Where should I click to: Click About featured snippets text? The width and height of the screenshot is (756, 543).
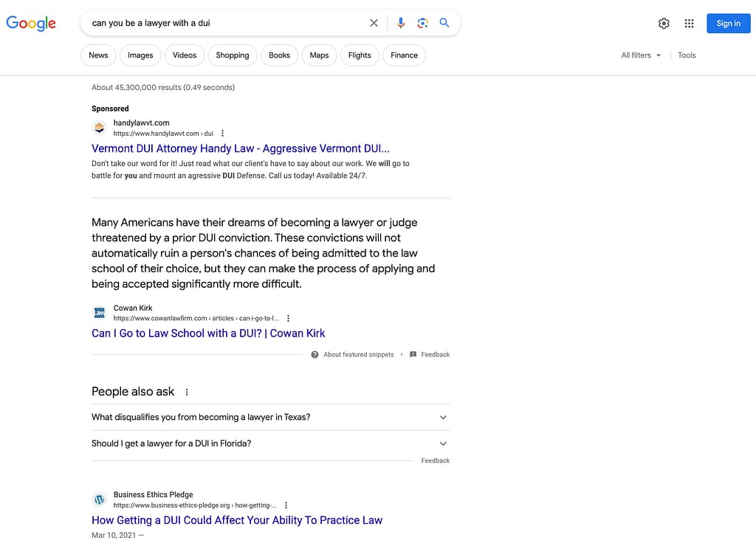pyautogui.click(x=358, y=355)
